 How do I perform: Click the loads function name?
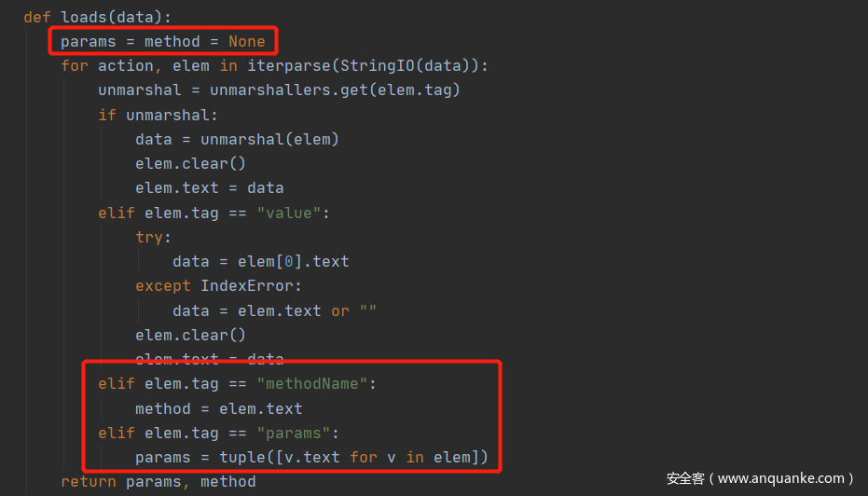click(84, 17)
